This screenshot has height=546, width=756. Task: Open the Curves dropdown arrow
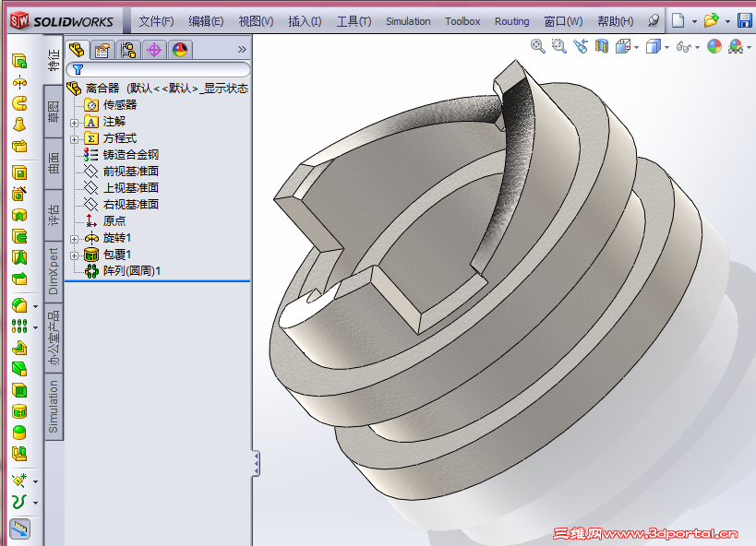[x=35, y=503]
